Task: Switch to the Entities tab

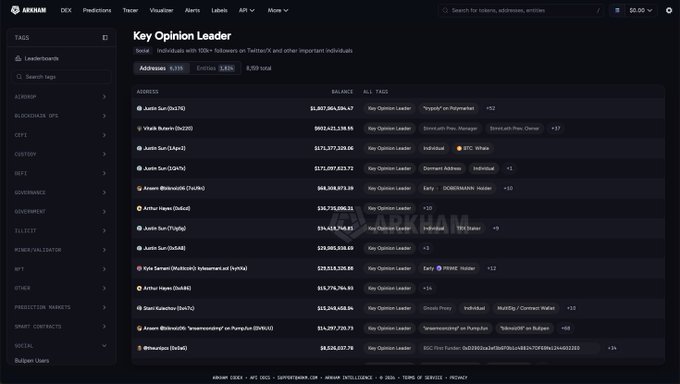Action: [x=215, y=68]
